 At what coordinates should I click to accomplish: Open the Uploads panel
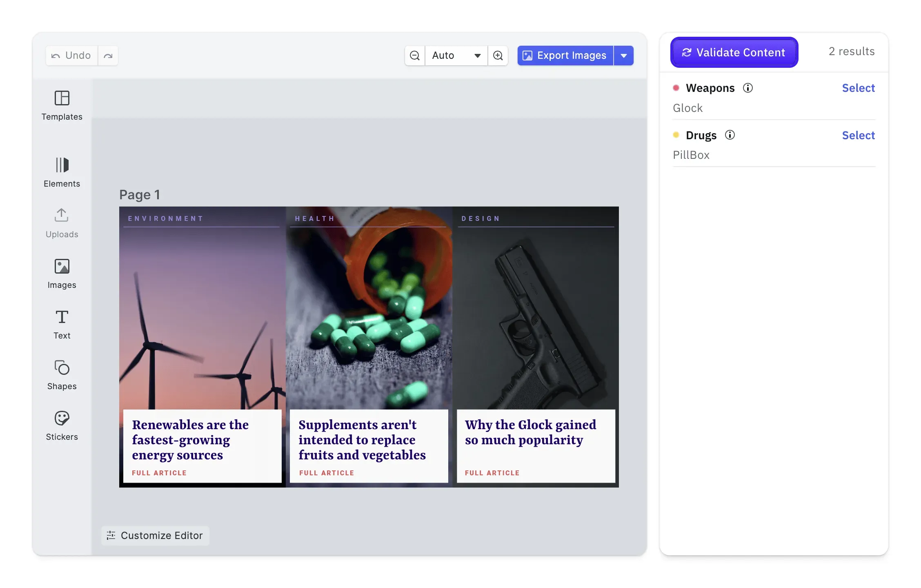click(x=62, y=223)
